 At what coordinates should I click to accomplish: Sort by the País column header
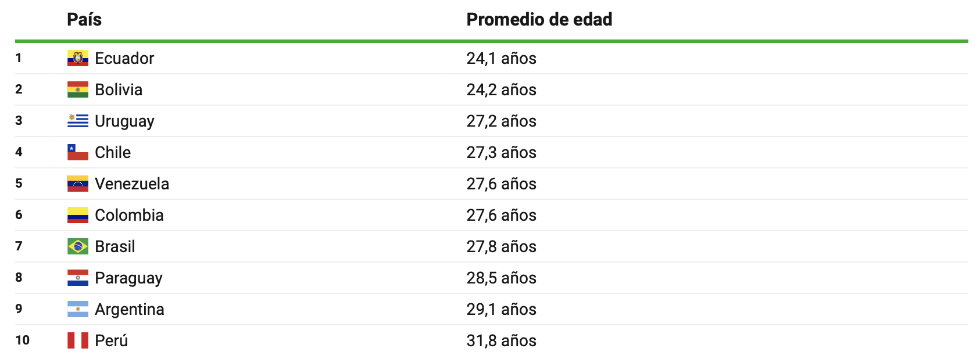tap(84, 19)
